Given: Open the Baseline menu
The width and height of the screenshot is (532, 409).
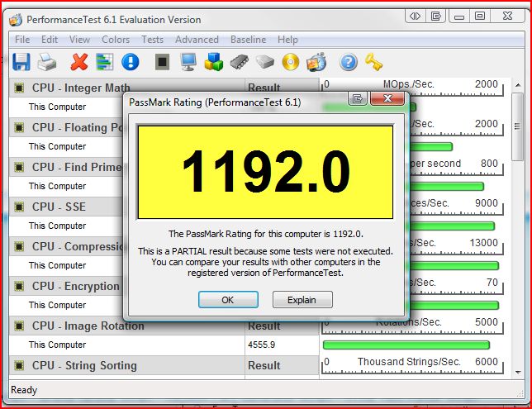Looking at the screenshot, I should [x=248, y=40].
